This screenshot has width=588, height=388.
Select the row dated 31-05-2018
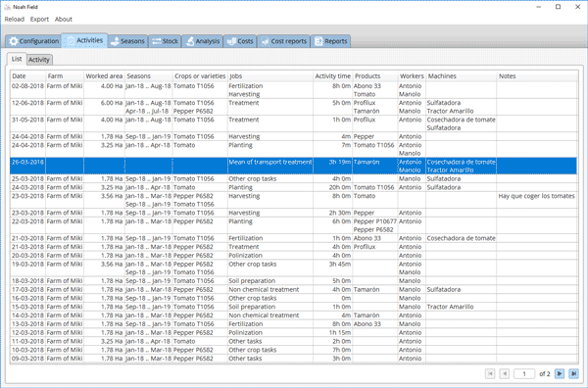coord(294,123)
